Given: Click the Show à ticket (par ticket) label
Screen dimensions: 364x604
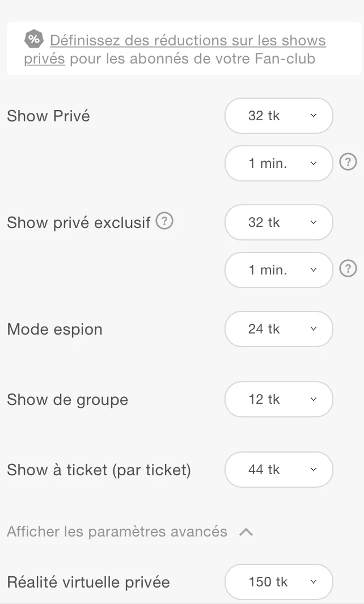Looking at the screenshot, I should point(99,470).
